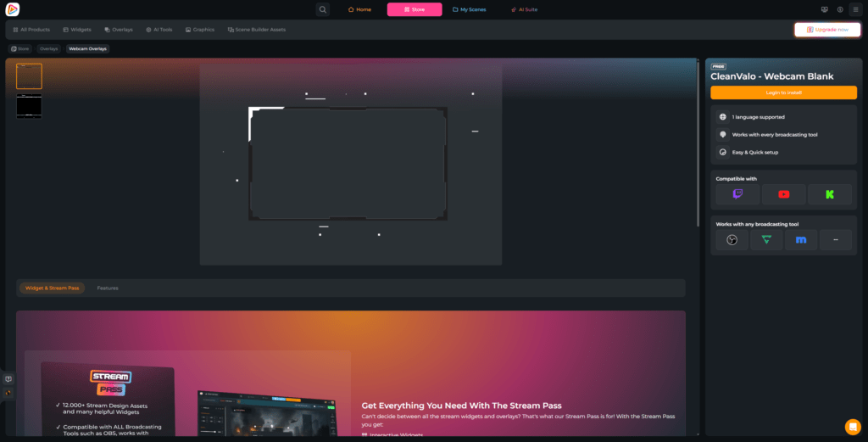Open the Overlays category
Image resolution: width=868 pixels, height=442 pixels.
[118, 30]
